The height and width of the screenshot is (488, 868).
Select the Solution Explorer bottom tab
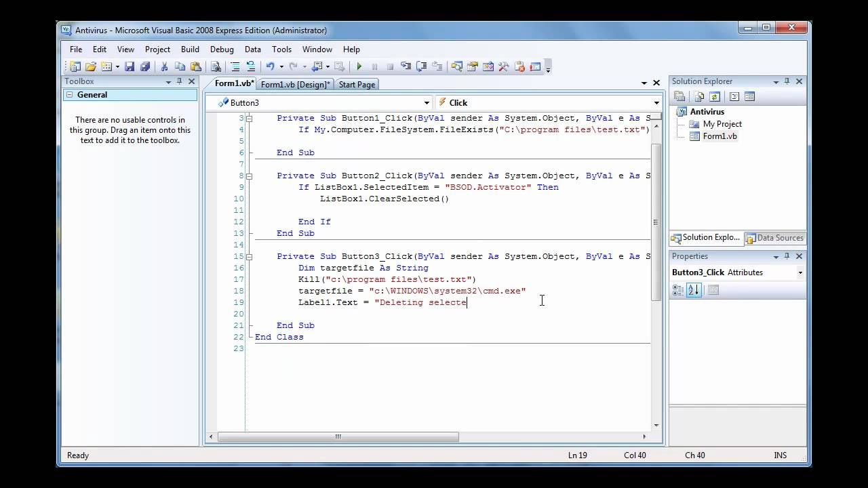706,238
